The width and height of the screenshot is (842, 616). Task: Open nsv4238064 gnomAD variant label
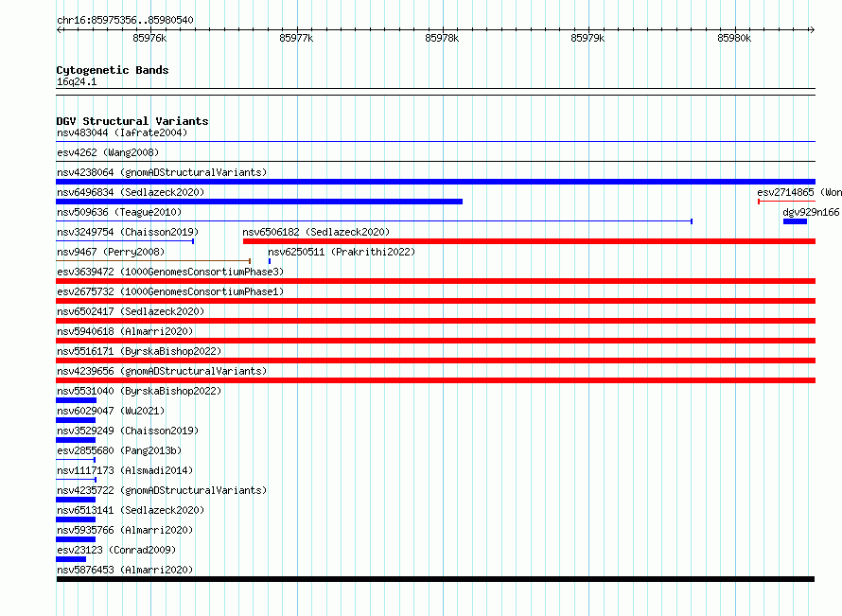point(162,172)
